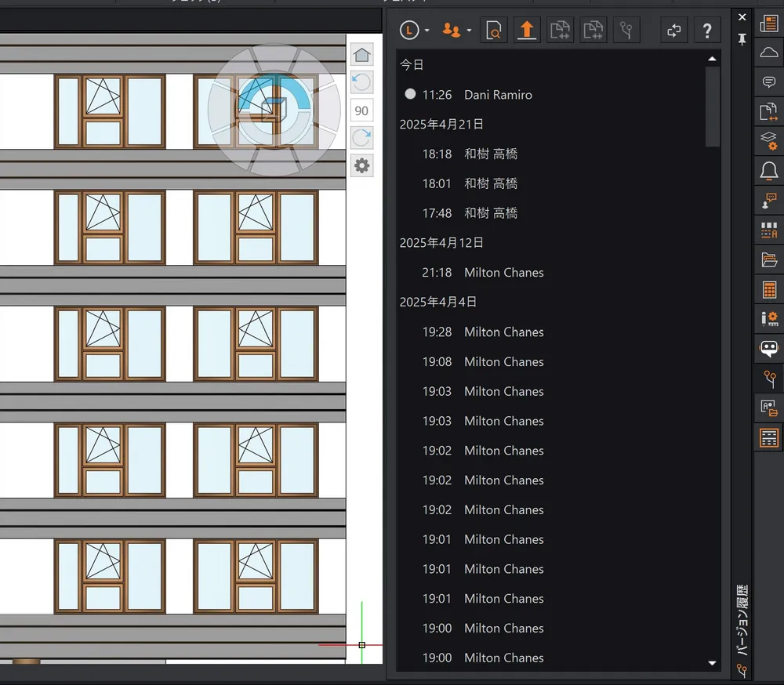Open the tag and folder palette
Image resolution: width=784 pixels, height=685 pixels.
pyautogui.click(x=768, y=408)
